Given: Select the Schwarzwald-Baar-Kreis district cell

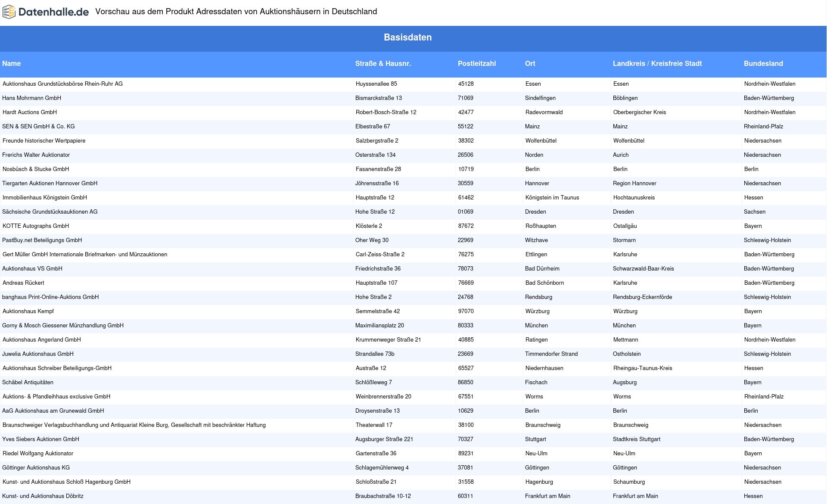Looking at the screenshot, I should click(643, 269).
